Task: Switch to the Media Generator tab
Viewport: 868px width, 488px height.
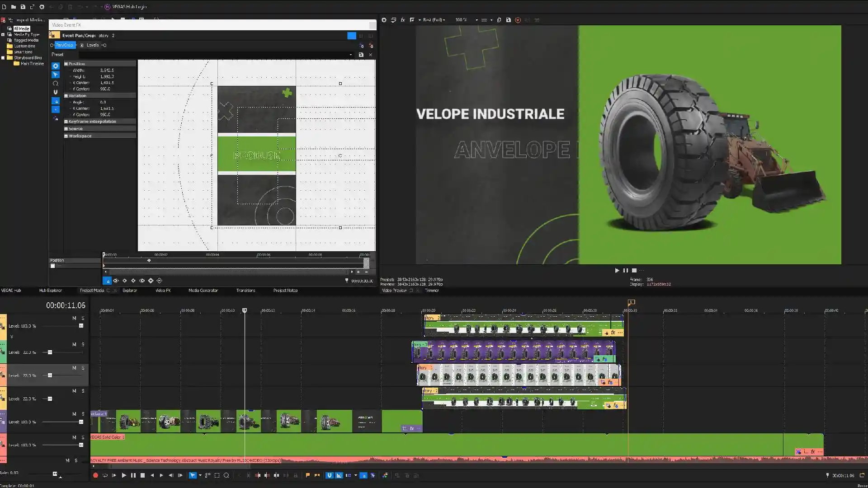Action: 203,291
